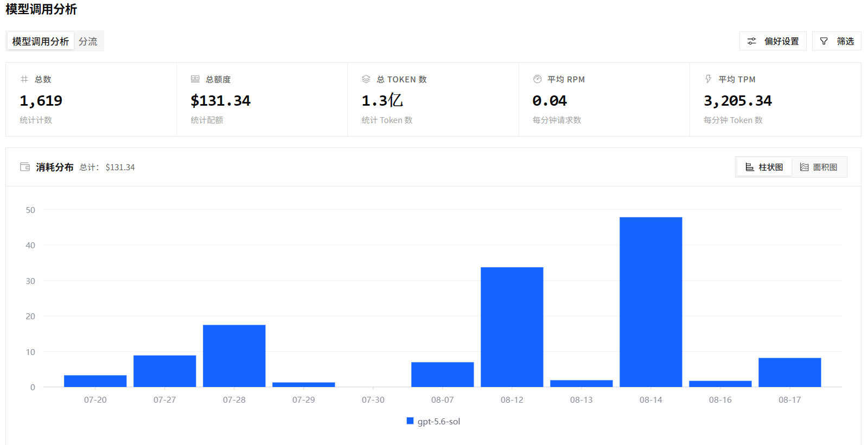Click the $131.34 总额度 statistic card
The image size is (868, 445).
click(262, 100)
